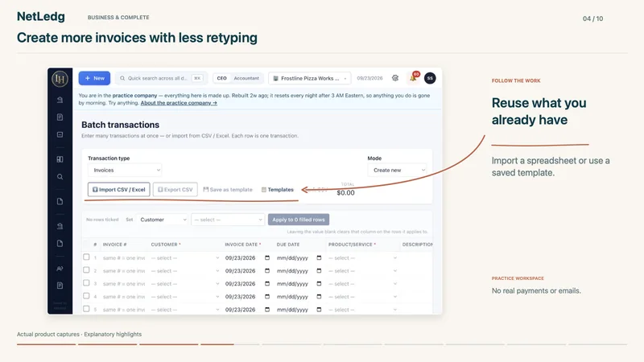
Task: Open the bulk value select dropdown beside Customer
Action: tap(228, 220)
